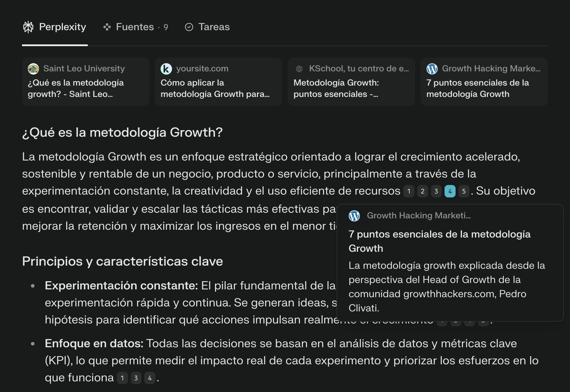Click the Saint Leo University favicon

click(33, 69)
